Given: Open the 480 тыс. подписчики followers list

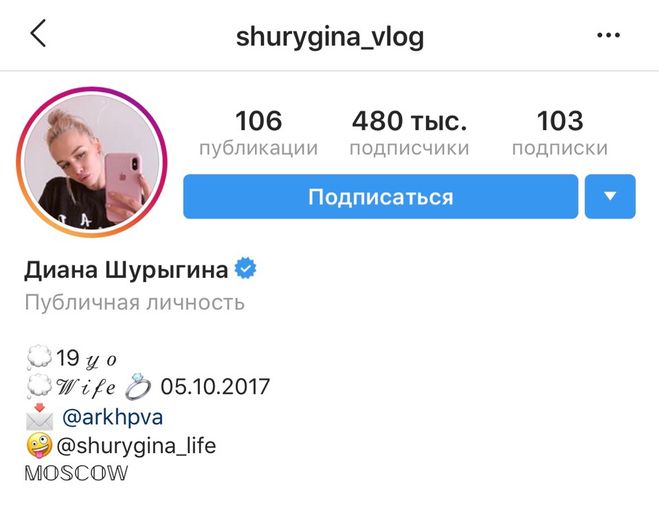Looking at the screenshot, I should tap(409, 132).
